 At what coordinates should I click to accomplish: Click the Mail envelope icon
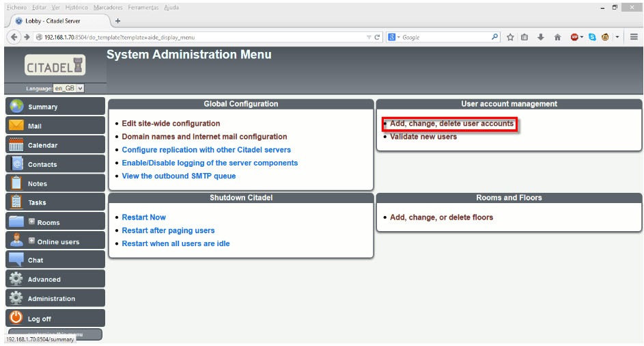click(16, 126)
